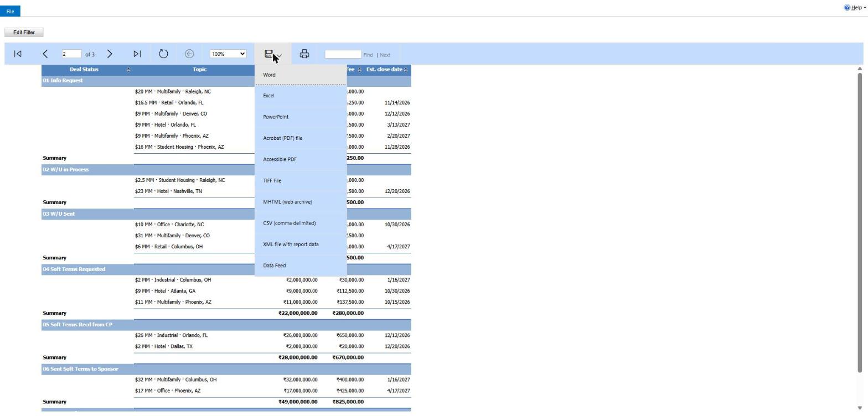Export as Acrobat (PDF) file
This screenshot has width=868, height=416.
point(301,138)
